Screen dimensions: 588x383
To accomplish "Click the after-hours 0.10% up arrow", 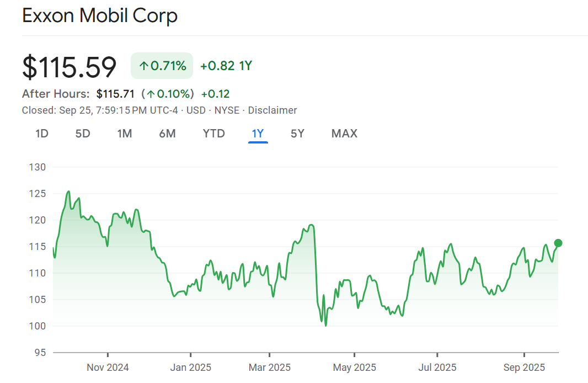I will tap(151, 94).
